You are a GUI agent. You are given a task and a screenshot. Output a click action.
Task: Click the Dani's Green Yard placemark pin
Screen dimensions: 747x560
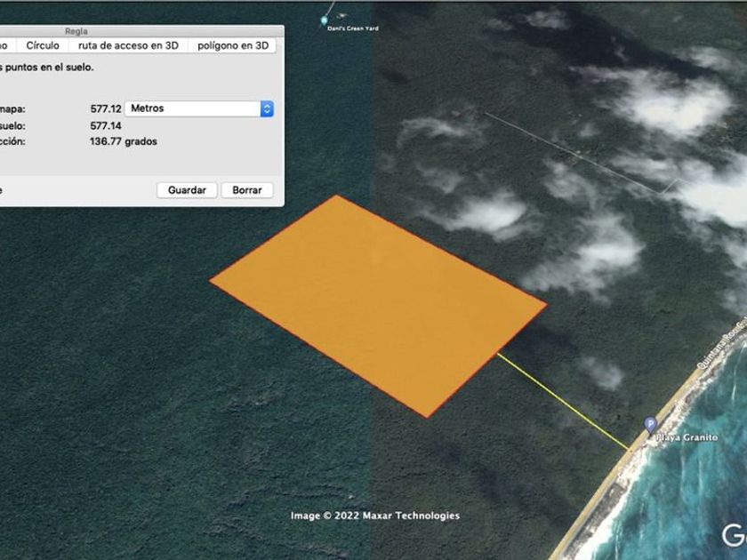pos(325,19)
